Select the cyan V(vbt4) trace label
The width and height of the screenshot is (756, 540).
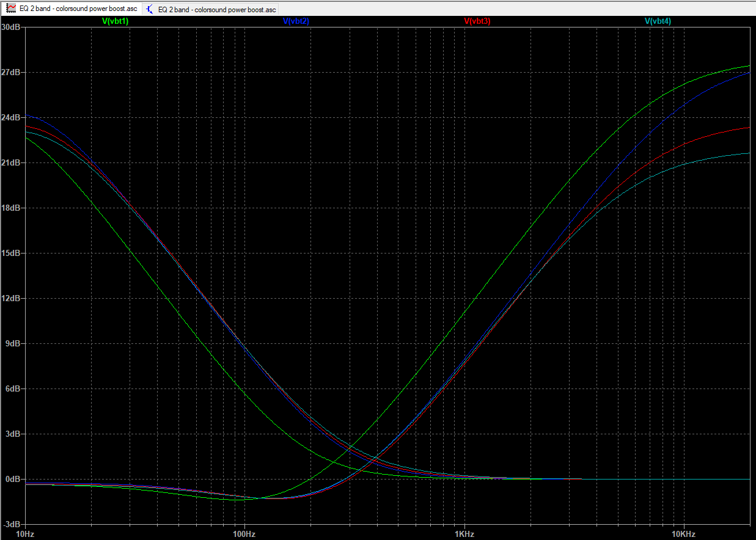(x=658, y=21)
